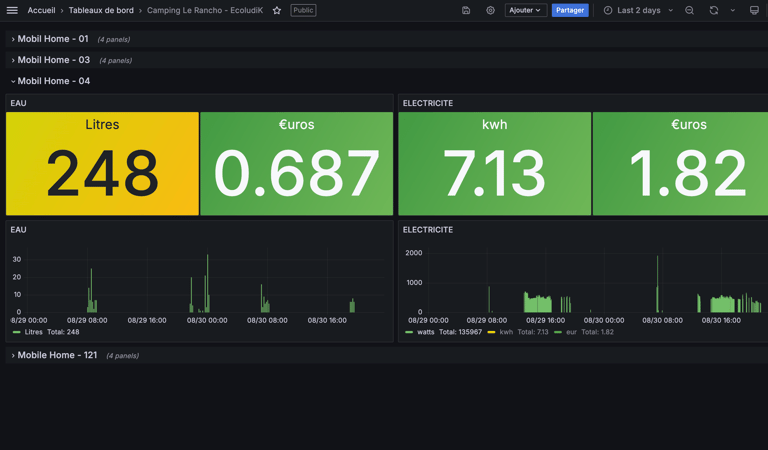Click the 08/29 16:00 label in ELECTRICITE graph
The height and width of the screenshot is (450, 768).
[x=545, y=320]
